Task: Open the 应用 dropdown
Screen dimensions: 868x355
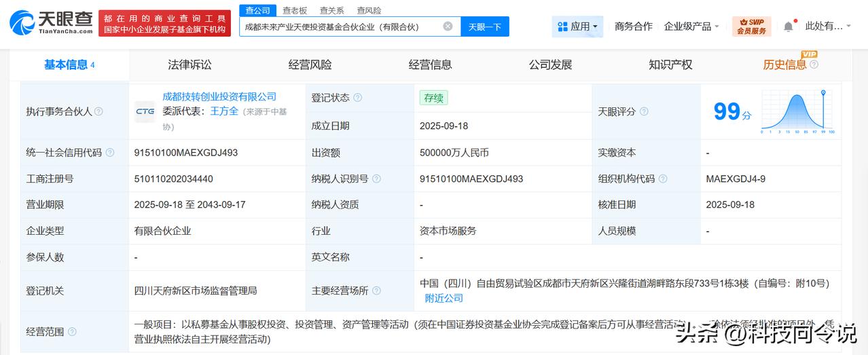Action: [x=577, y=26]
